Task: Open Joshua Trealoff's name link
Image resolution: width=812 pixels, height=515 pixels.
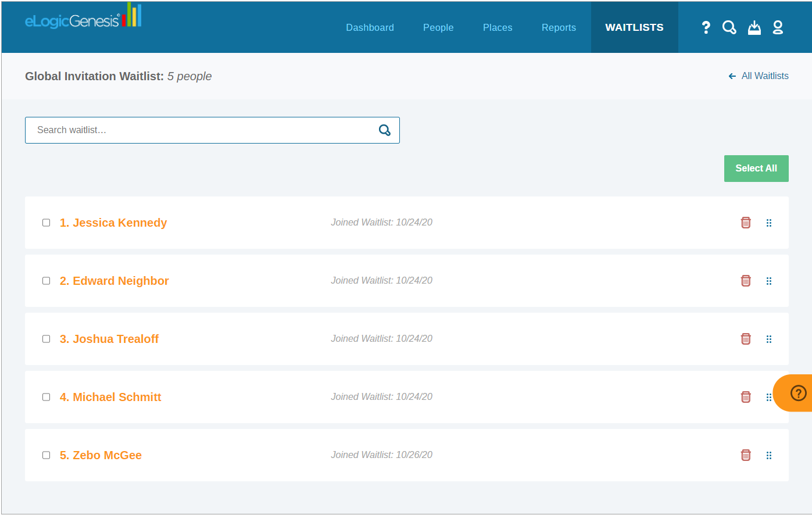Action: tap(109, 339)
